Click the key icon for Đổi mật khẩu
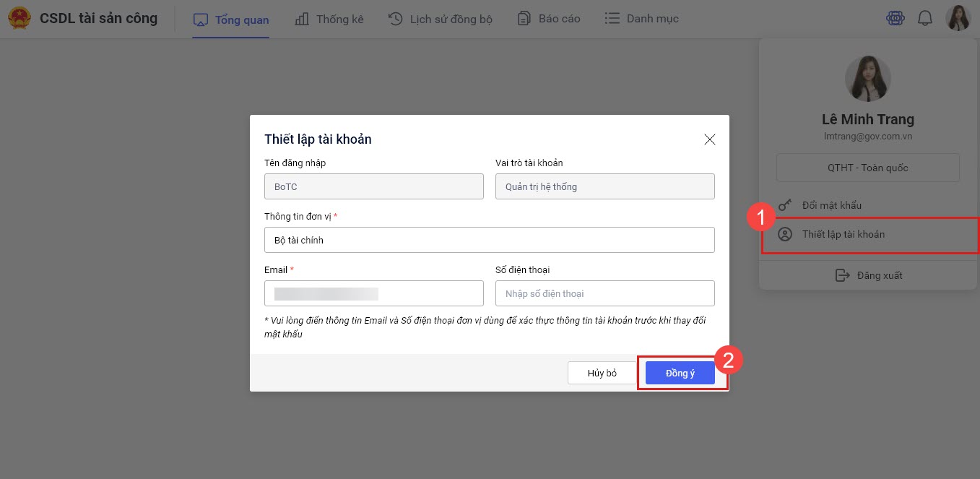 coord(785,205)
